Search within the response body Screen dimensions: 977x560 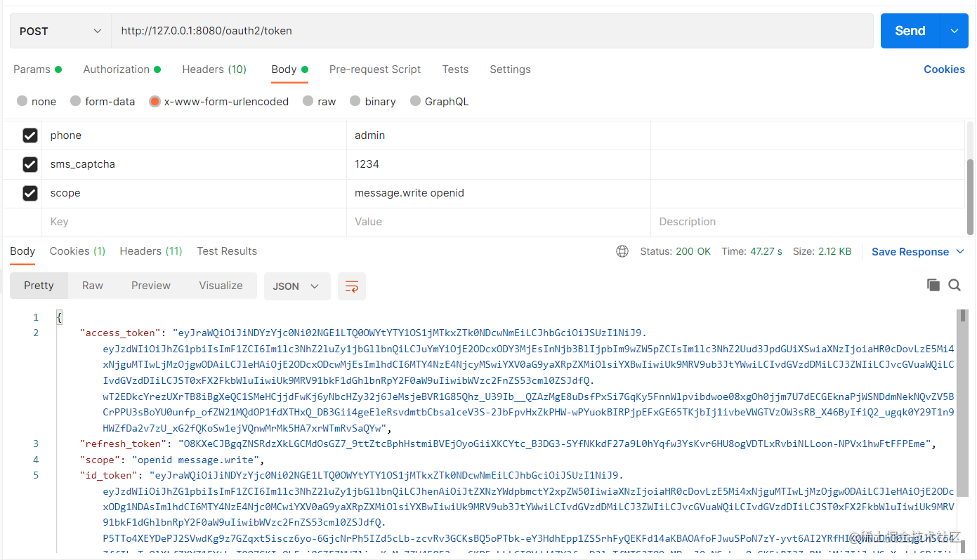pos(955,285)
